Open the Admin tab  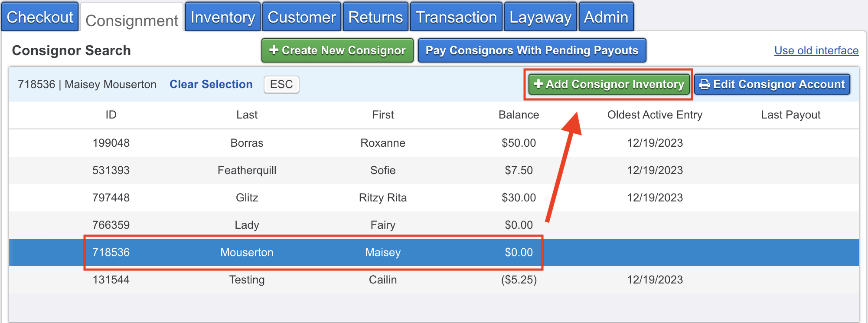tap(606, 17)
